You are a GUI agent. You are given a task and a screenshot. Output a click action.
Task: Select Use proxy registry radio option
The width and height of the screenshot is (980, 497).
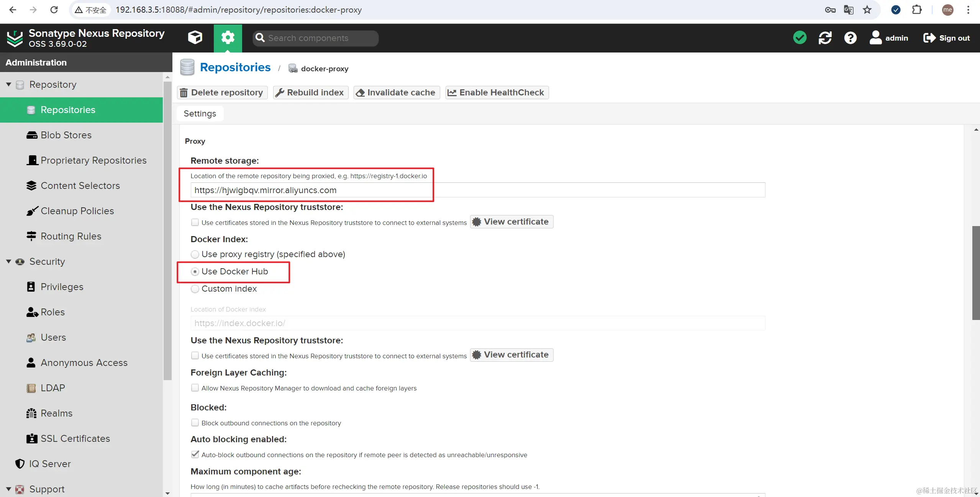click(195, 254)
